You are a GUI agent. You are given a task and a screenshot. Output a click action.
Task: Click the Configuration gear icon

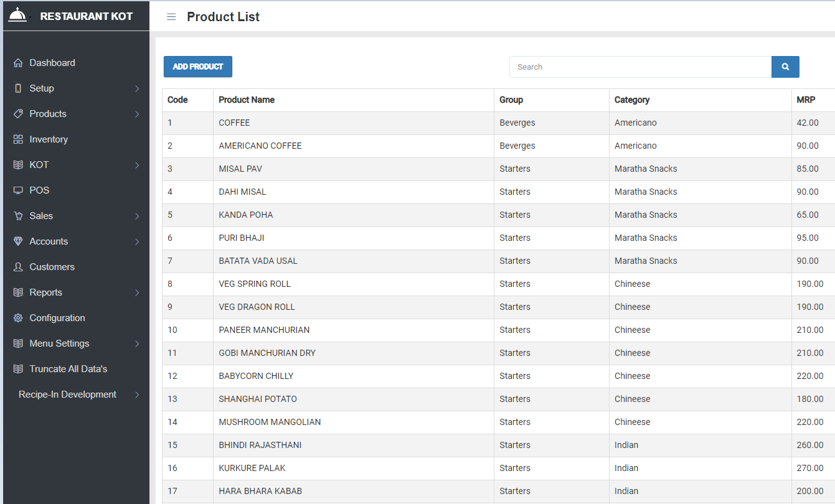pyautogui.click(x=18, y=318)
